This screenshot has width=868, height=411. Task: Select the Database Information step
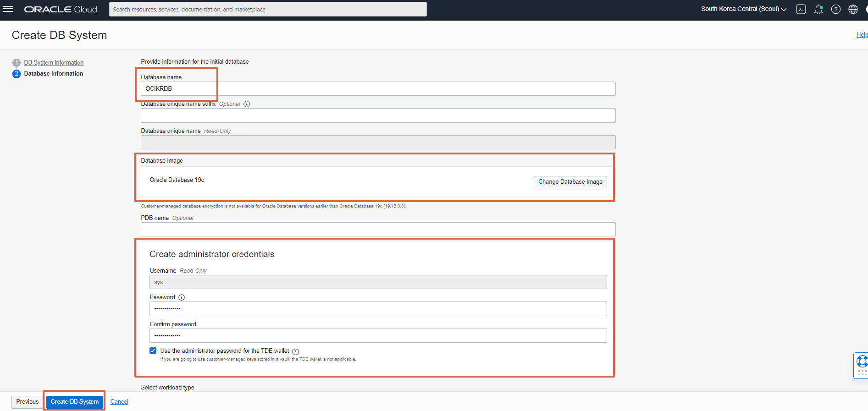[x=53, y=73]
